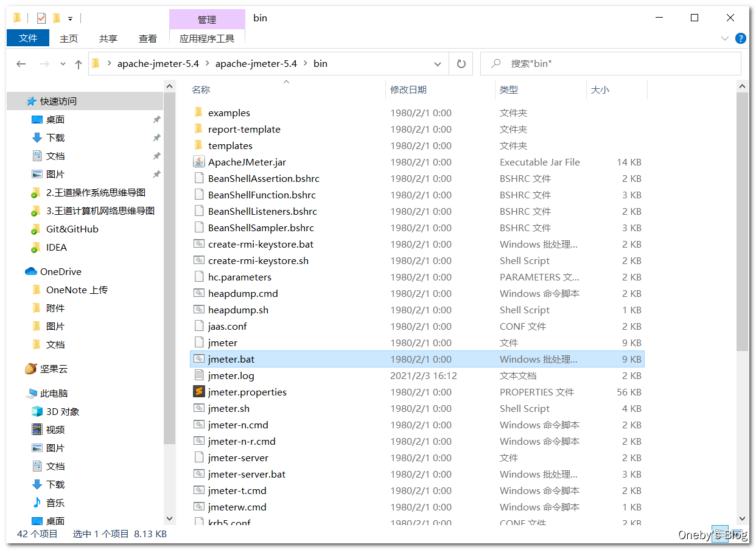Click the New folder icon in title bar
Image resolution: width=756 pixels, height=550 pixels.
coord(56,18)
